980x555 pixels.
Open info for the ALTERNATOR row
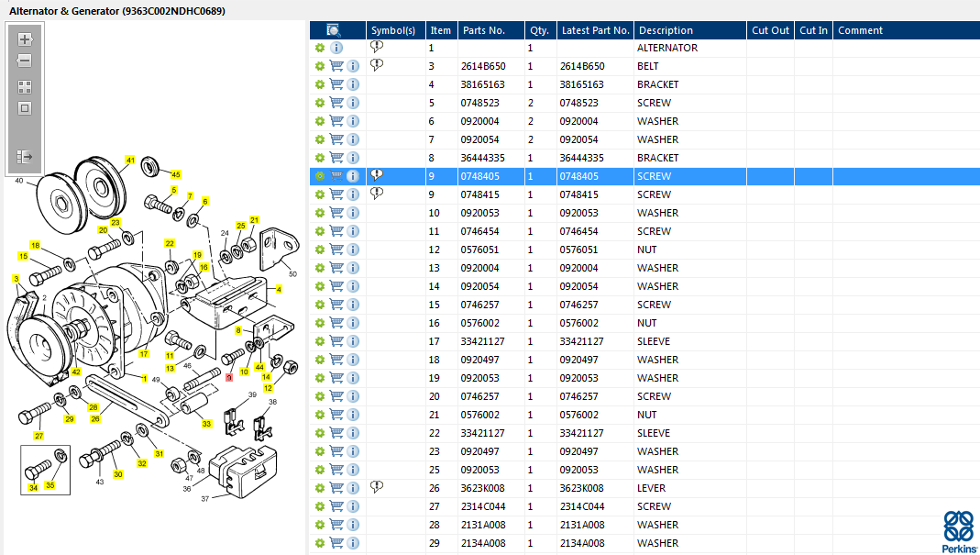(336, 48)
